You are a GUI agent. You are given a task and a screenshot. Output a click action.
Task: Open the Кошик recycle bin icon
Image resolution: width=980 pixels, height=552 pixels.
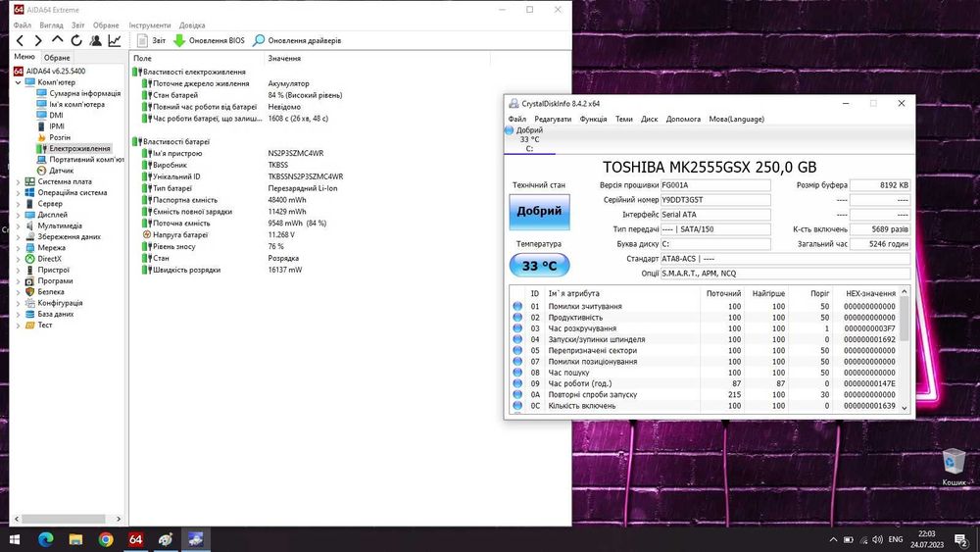(954, 467)
